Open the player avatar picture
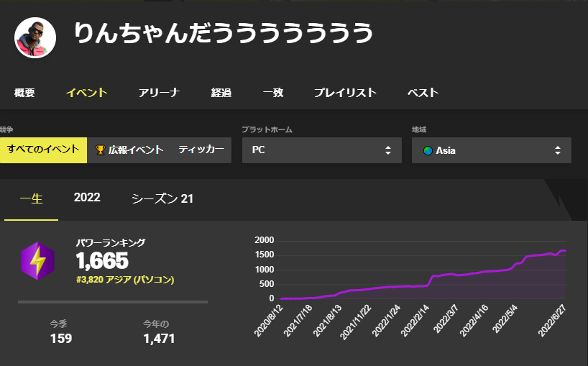Viewport: 588px width, 366px height. coord(35,37)
